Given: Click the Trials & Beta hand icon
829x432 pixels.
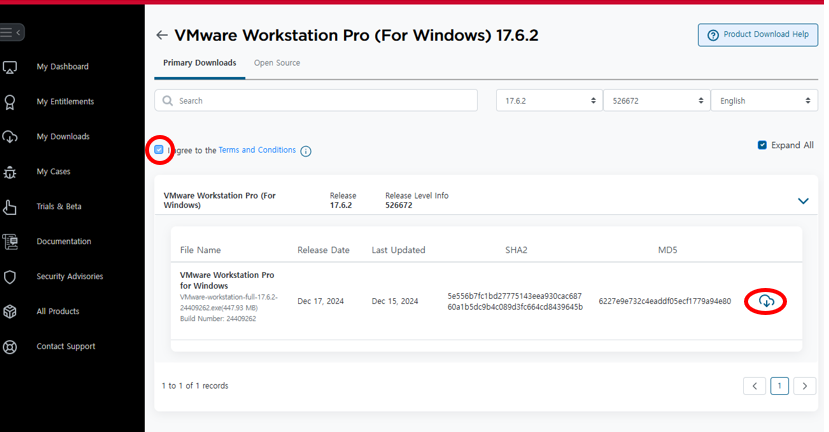Looking at the screenshot, I should tap(10, 207).
